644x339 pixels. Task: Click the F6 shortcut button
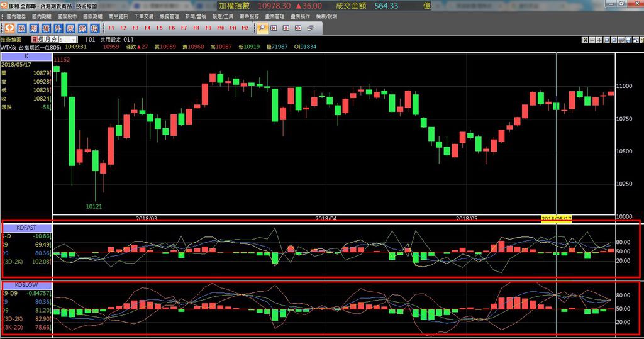tap(172, 28)
